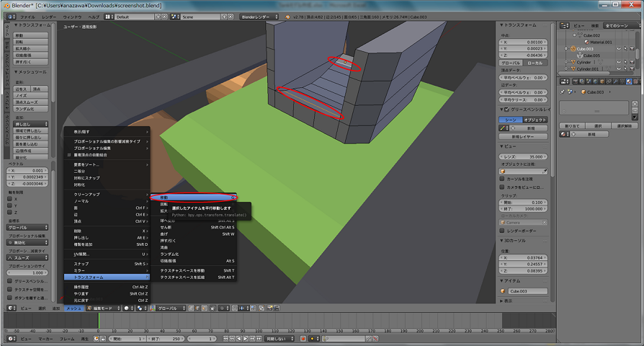Open the Blenderレンダー engine dropdown
Viewport: 644px width, 346px height.
pos(258,16)
